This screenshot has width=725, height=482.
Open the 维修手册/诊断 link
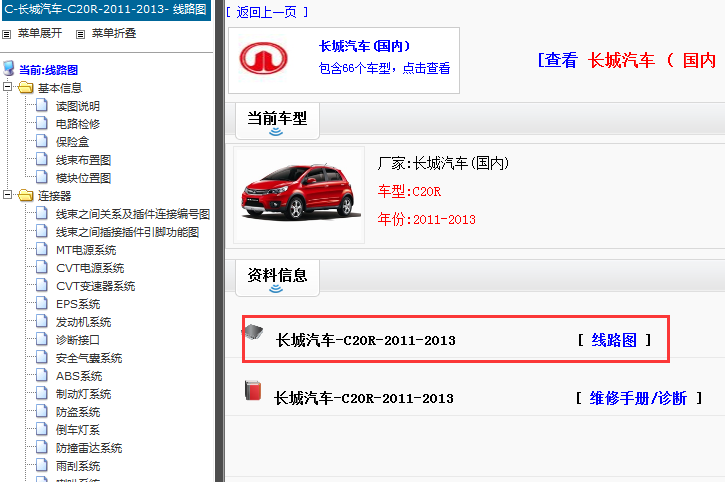coord(638,398)
